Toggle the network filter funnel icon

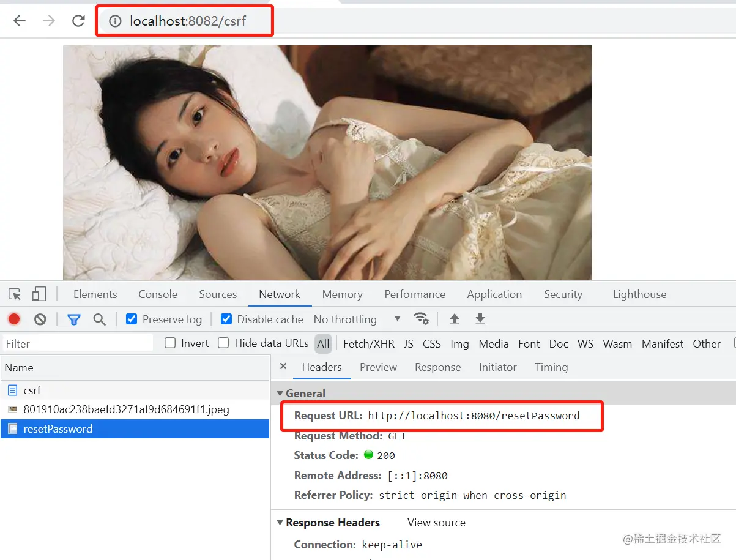pos(74,319)
